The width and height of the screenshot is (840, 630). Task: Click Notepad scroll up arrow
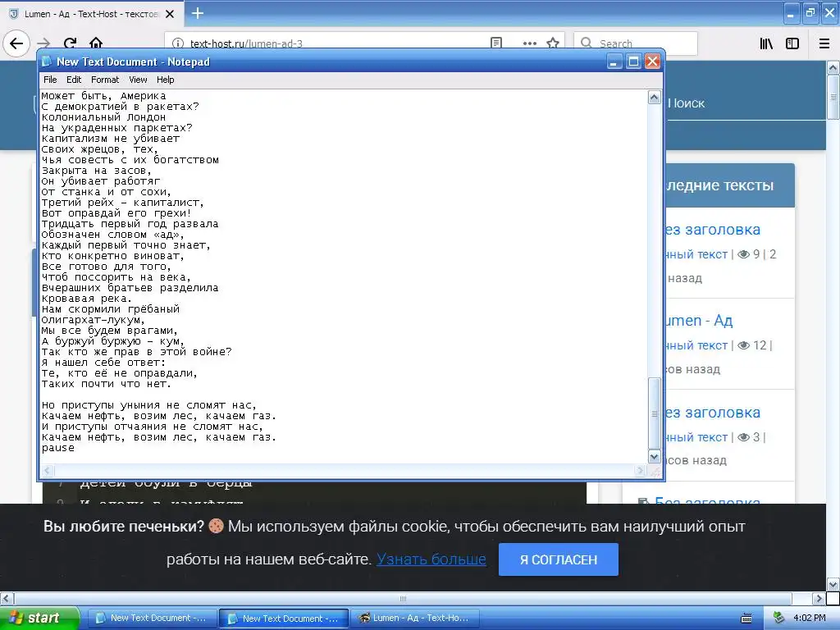coord(654,97)
